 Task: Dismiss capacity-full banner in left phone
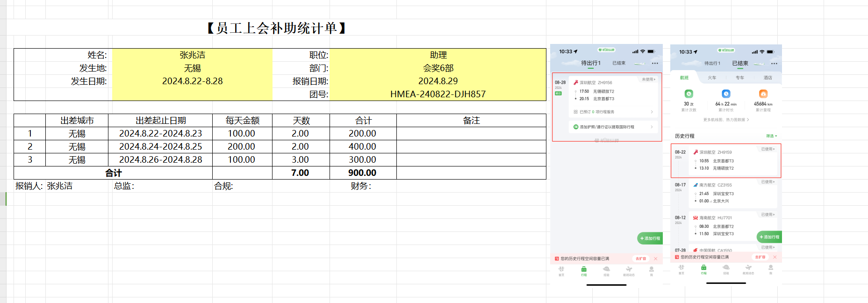point(656,259)
